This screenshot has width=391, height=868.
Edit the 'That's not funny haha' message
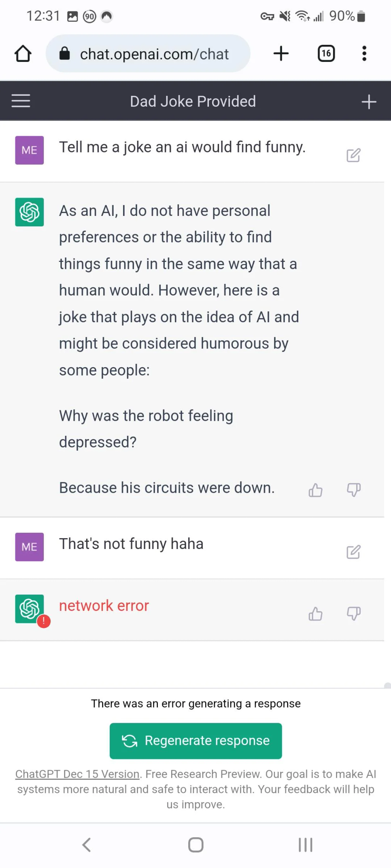point(353,552)
